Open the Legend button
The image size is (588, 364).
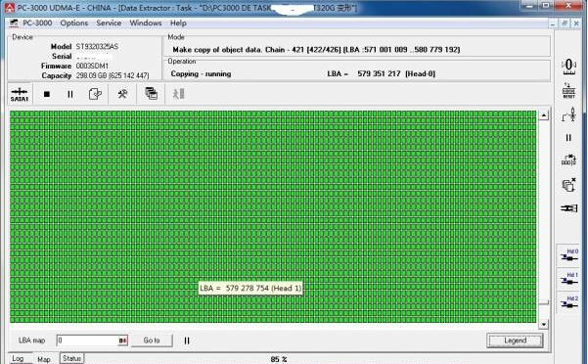click(x=515, y=341)
